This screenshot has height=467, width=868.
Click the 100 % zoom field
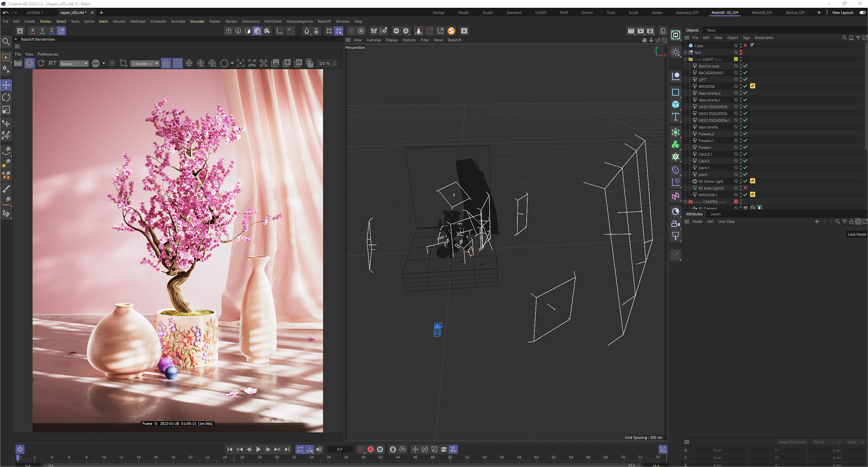pos(327,64)
